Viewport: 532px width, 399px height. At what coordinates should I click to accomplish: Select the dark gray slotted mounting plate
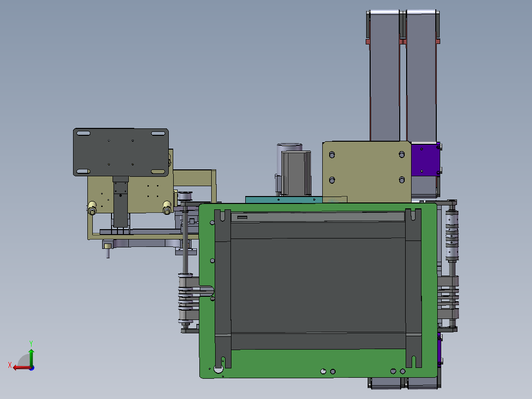(x=121, y=152)
